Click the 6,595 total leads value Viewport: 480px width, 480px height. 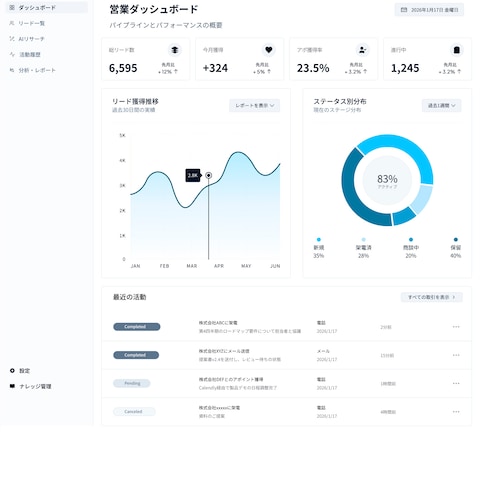(x=123, y=68)
